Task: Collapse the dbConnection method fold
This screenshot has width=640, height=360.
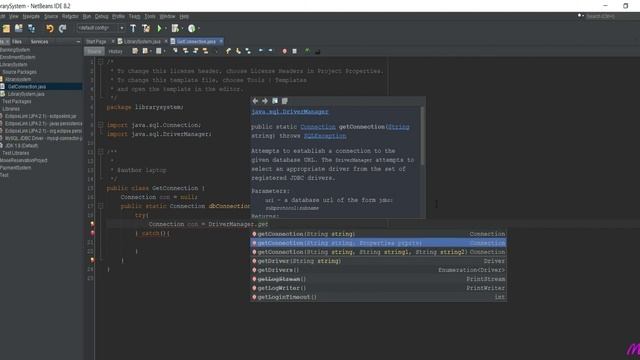Action: point(100,206)
